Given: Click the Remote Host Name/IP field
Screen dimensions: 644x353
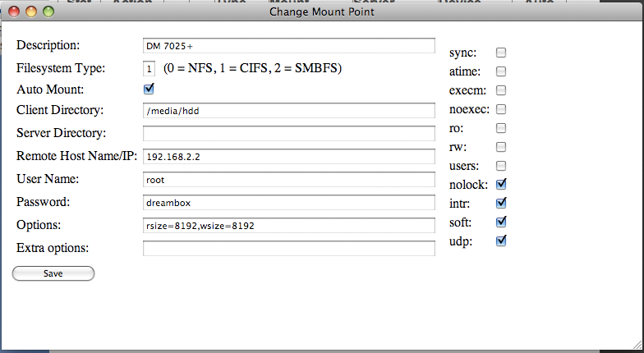Looking at the screenshot, I should 288,156.
